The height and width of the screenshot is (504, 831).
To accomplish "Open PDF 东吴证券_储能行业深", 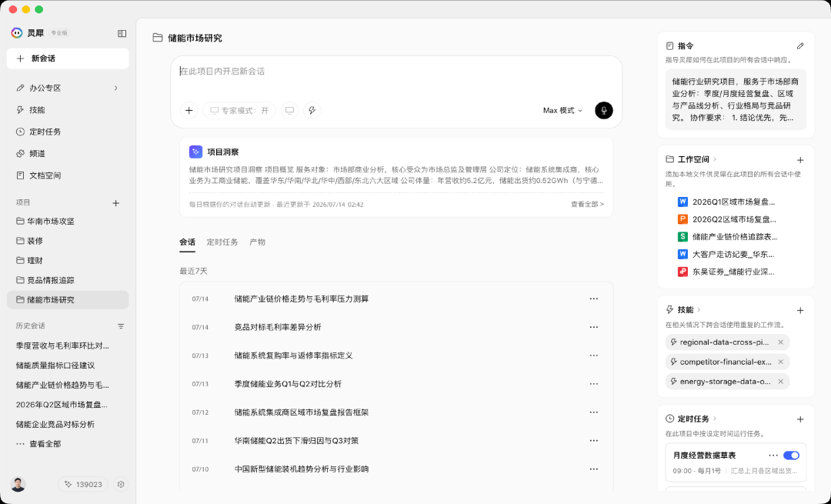I will pyautogui.click(x=726, y=272).
